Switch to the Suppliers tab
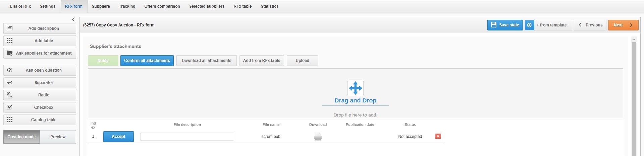644x156 pixels. 101,6
